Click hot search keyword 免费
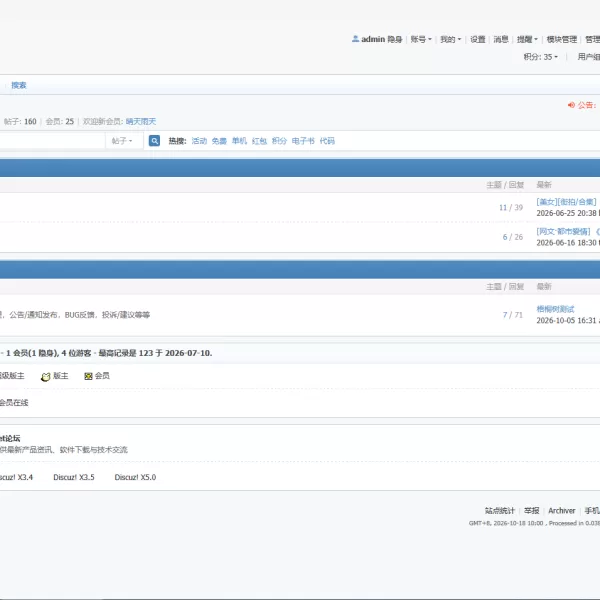 (x=219, y=141)
